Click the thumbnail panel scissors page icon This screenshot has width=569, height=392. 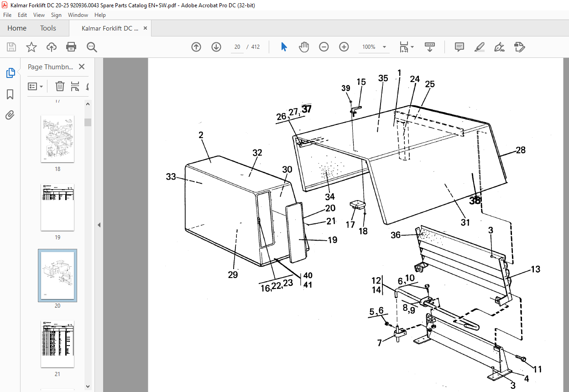pyautogui.click(x=75, y=86)
